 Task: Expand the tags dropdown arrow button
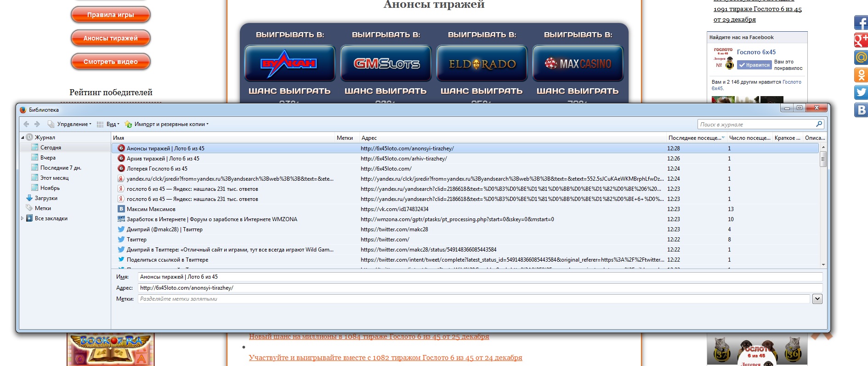coord(817,299)
